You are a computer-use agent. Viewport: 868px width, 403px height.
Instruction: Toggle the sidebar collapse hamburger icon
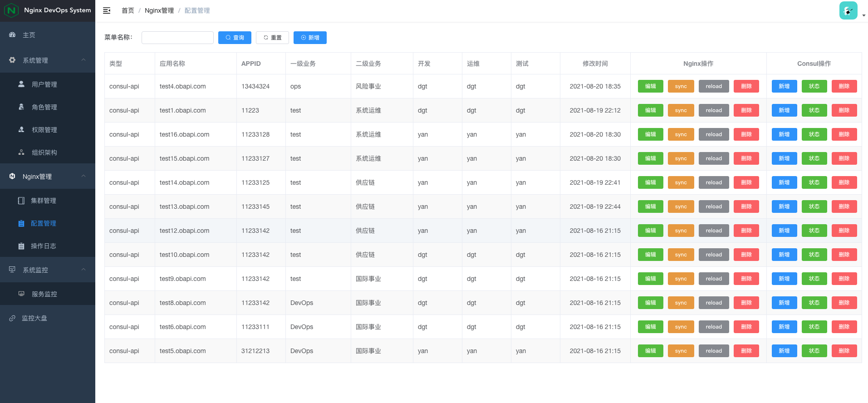click(107, 10)
